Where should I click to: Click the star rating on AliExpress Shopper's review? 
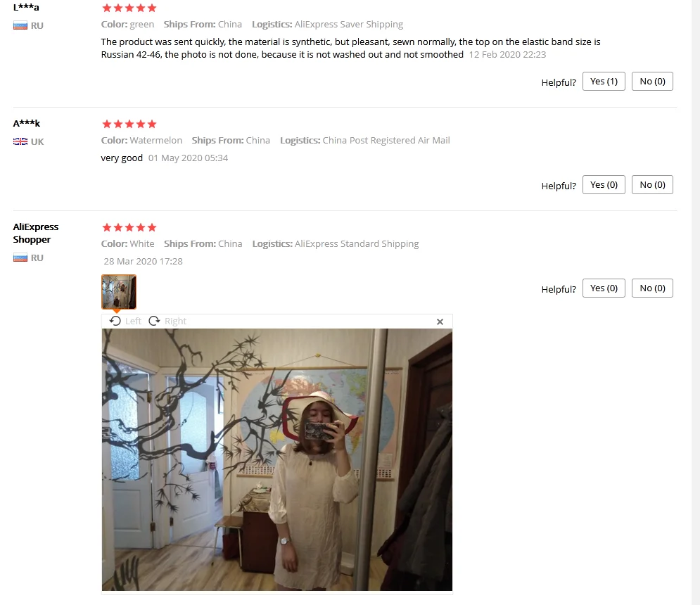(129, 228)
